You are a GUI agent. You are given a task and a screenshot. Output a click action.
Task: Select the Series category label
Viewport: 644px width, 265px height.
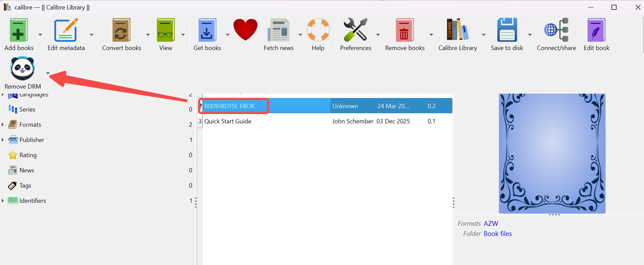pyautogui.click(x=27, y=109)
